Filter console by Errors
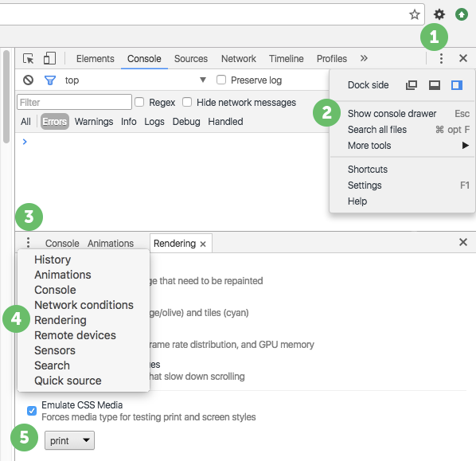Image resolution: width=476 pixels, height=461 pixels. [55, 122]
